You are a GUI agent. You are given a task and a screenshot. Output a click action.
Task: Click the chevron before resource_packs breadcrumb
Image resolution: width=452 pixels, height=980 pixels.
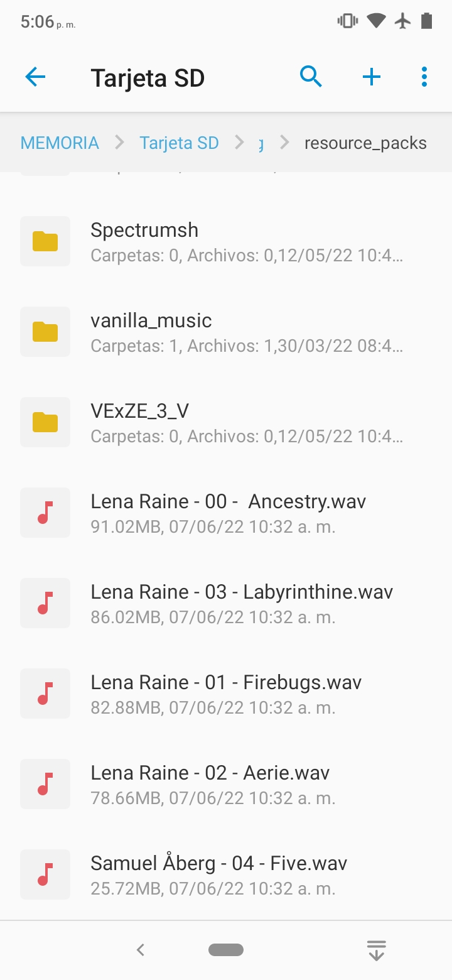click(285, 143)
